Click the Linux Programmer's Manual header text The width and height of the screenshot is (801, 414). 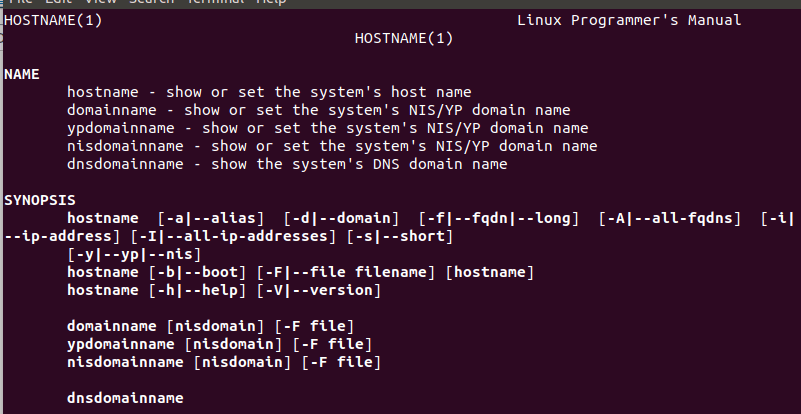click(x=629, y=20)
